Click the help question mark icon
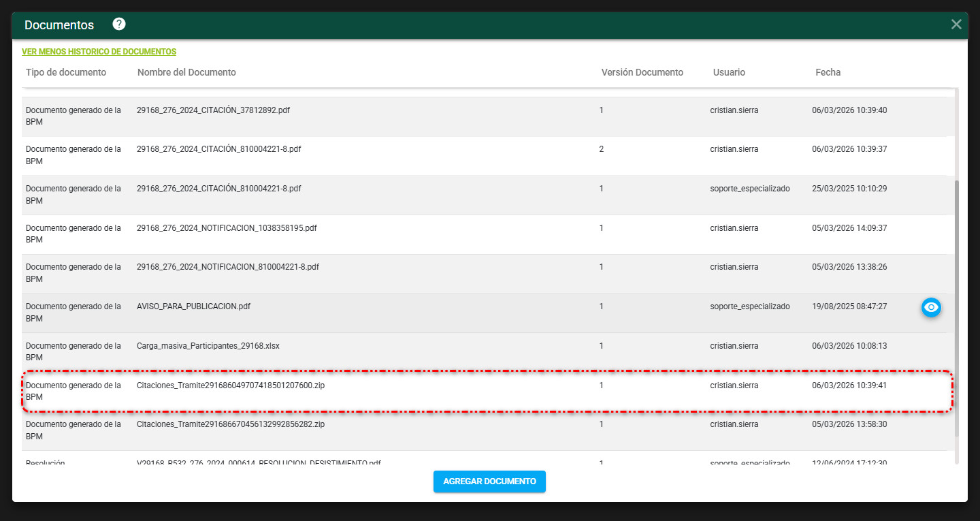 coord(119,25)
